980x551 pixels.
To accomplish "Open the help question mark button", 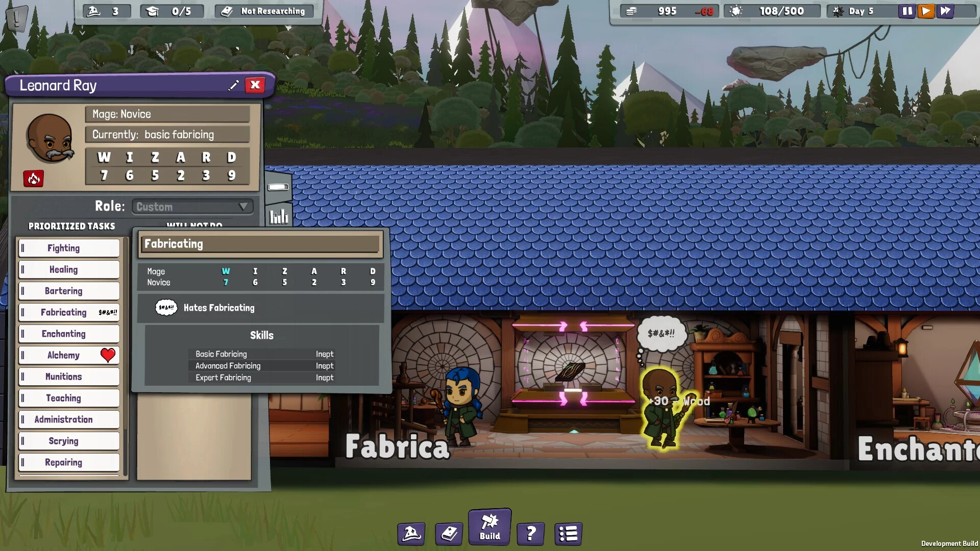I will (x=531, y=534).
